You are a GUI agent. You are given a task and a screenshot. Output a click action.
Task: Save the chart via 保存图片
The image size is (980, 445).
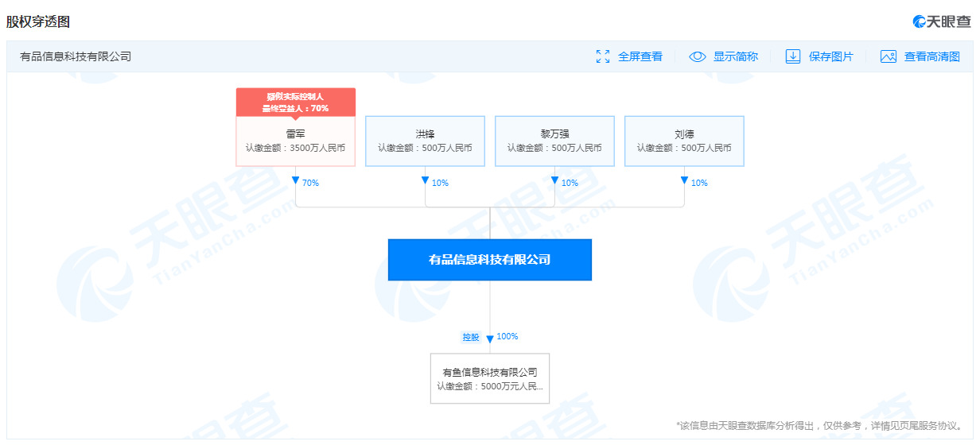(831, 56)
